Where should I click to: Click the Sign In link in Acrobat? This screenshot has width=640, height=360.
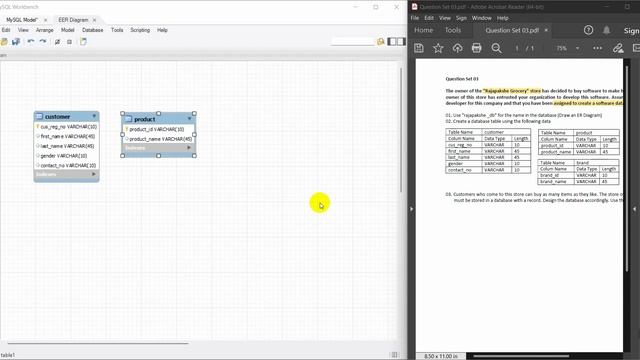pos(631,31)
